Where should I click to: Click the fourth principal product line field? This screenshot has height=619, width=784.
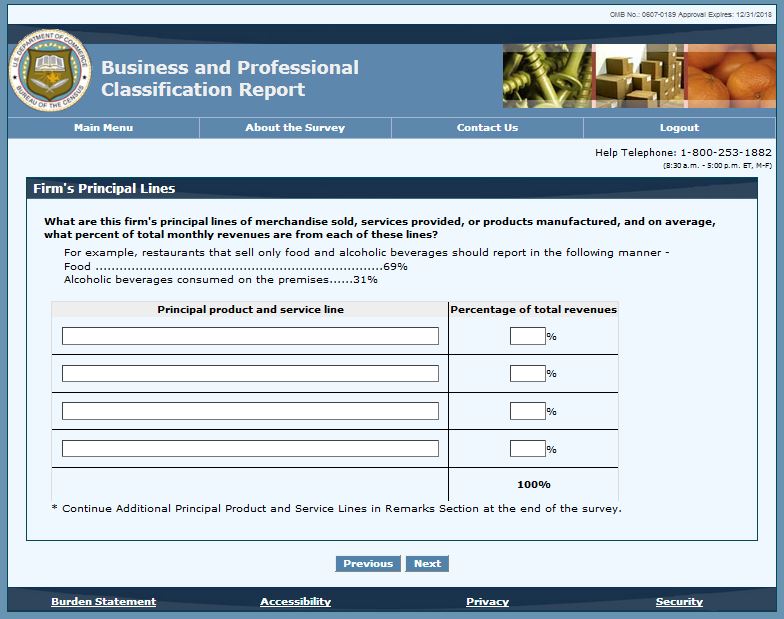pos(250,449)
